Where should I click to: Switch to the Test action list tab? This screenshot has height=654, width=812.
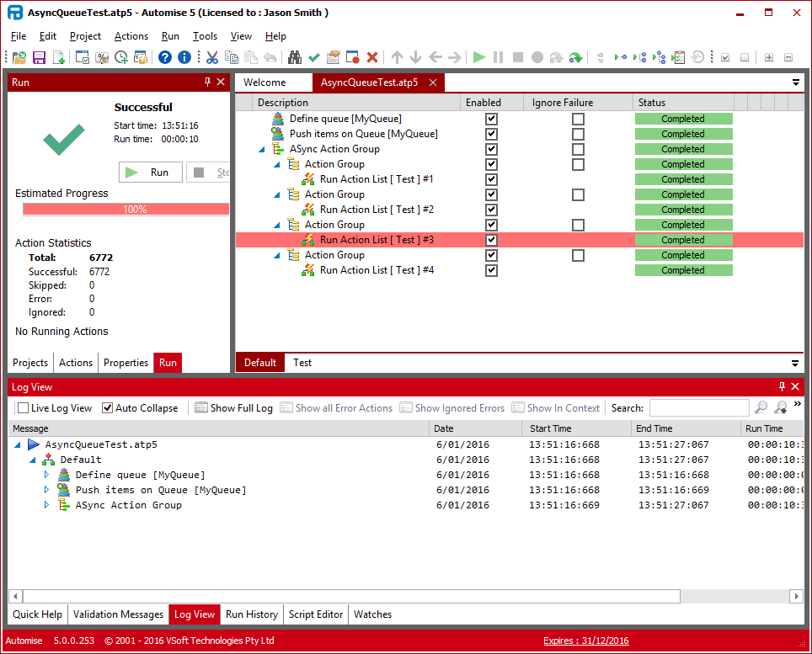302,363
